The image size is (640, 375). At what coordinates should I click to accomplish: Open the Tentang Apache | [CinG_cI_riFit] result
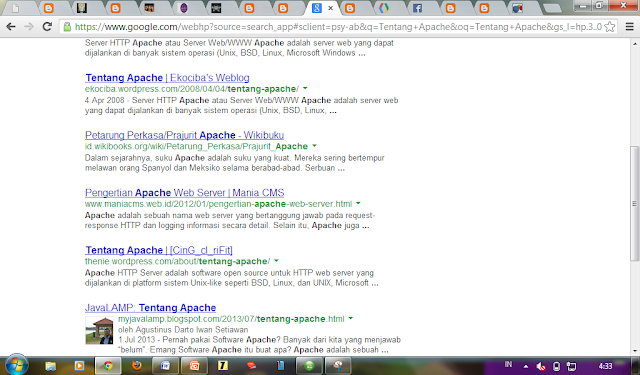159,250
